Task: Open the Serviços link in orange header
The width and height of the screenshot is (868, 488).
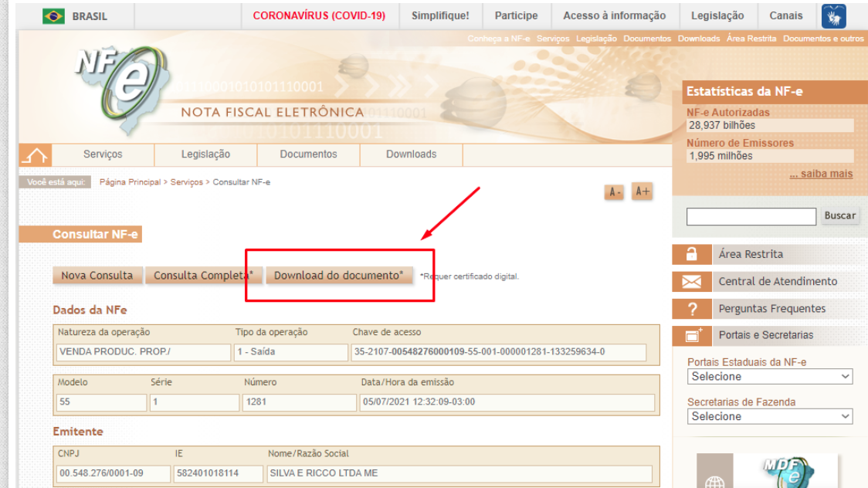Action: pyautogui.click(x=553, y=39)
